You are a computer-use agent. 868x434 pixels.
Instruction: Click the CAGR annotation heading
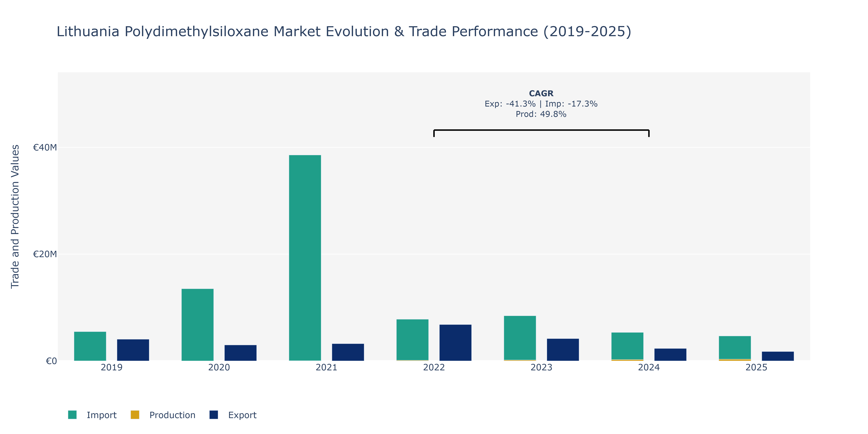(x=541, y=93)
